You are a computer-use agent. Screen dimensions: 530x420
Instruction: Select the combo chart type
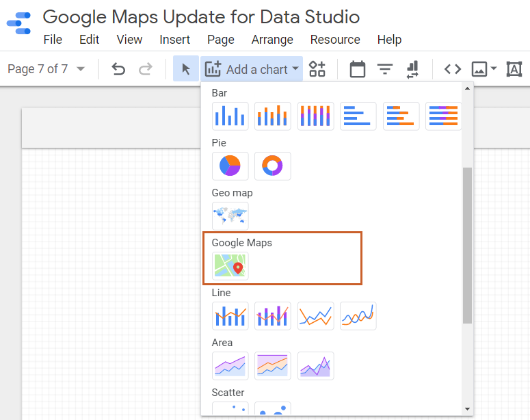[x=230, y=316]
